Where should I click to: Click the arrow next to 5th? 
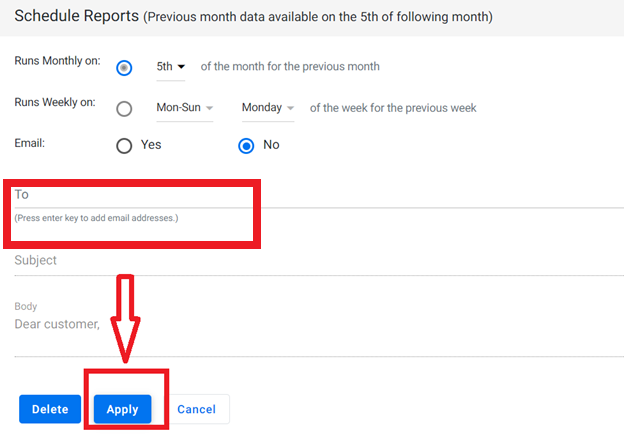(181, 66)
